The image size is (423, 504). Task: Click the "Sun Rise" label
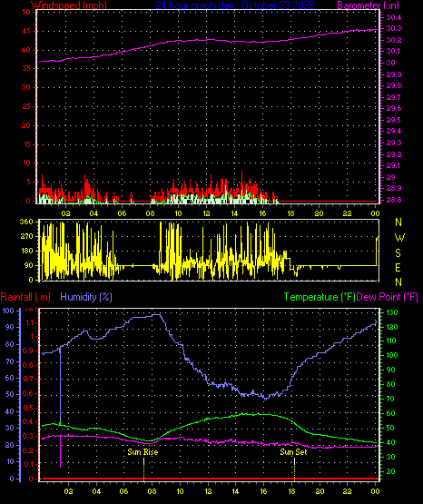point(143,452)
